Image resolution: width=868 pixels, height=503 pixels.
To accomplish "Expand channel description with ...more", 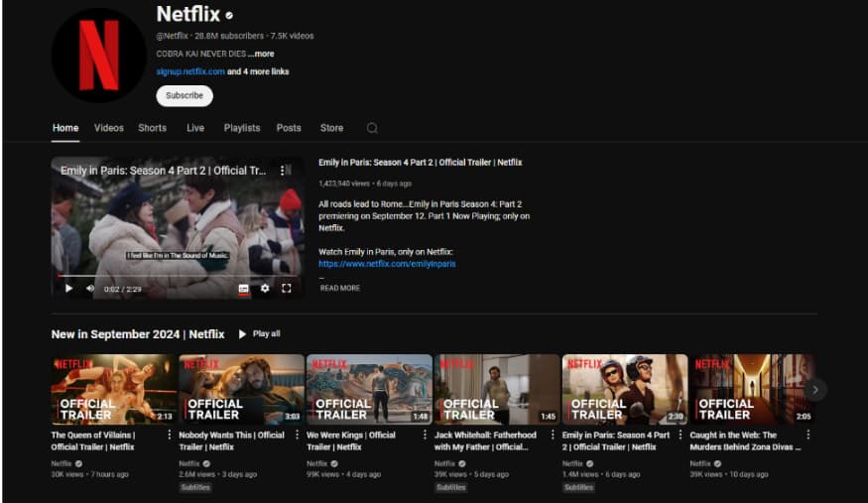I will coord(261,54).
